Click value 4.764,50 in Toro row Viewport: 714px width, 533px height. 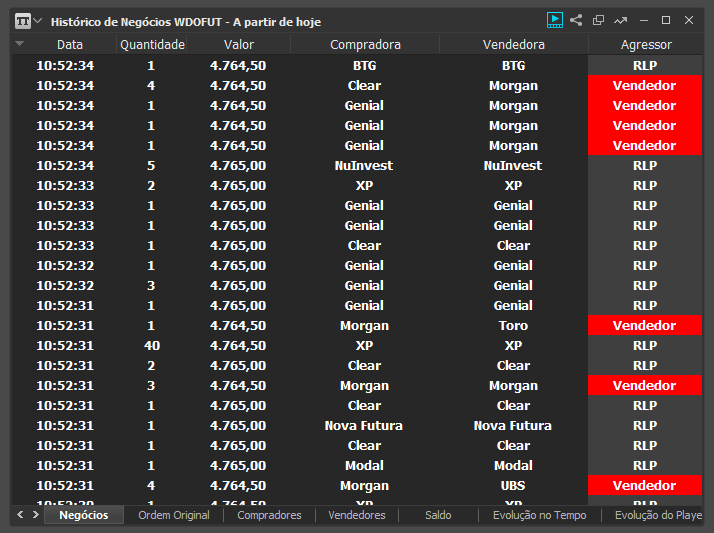click(238, 325)
